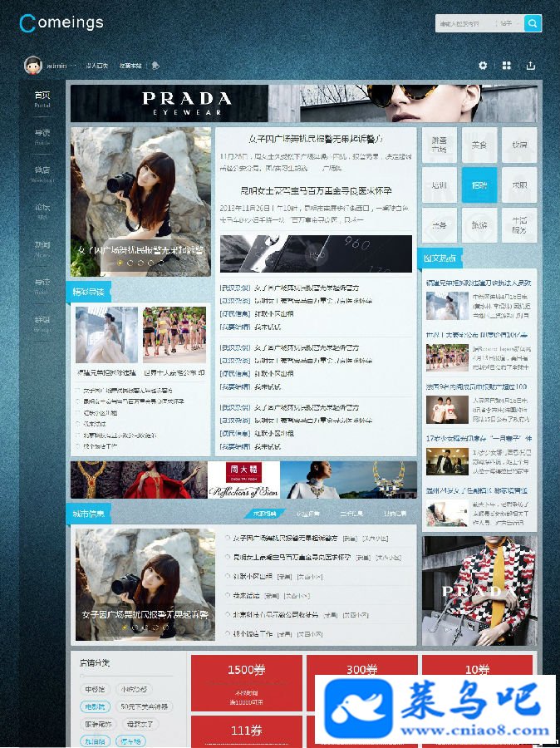Click the 周大福 jewelry banner
Screen dimensions: 560x748
click(x=243, y=480)
